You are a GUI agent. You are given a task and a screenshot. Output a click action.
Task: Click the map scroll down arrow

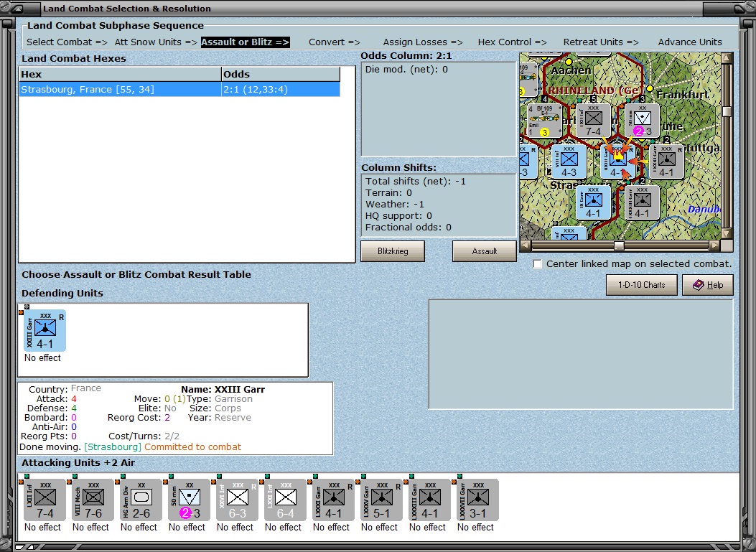coord(727,234)
